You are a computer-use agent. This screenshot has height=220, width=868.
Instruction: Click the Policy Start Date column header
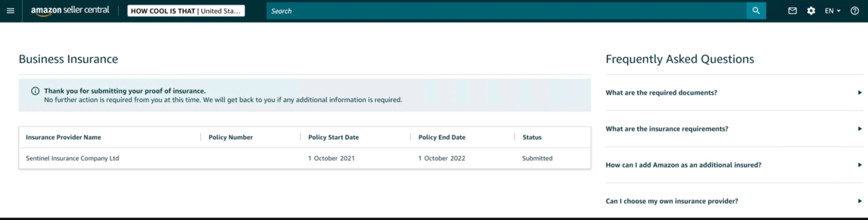[333, 137]
